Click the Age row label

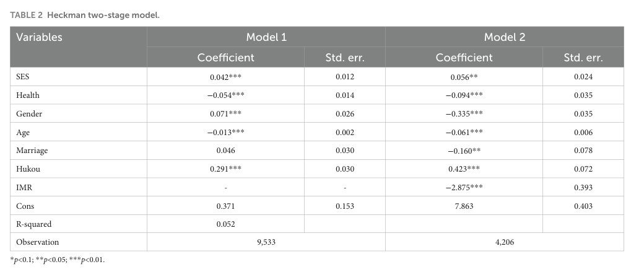point(23,133)
